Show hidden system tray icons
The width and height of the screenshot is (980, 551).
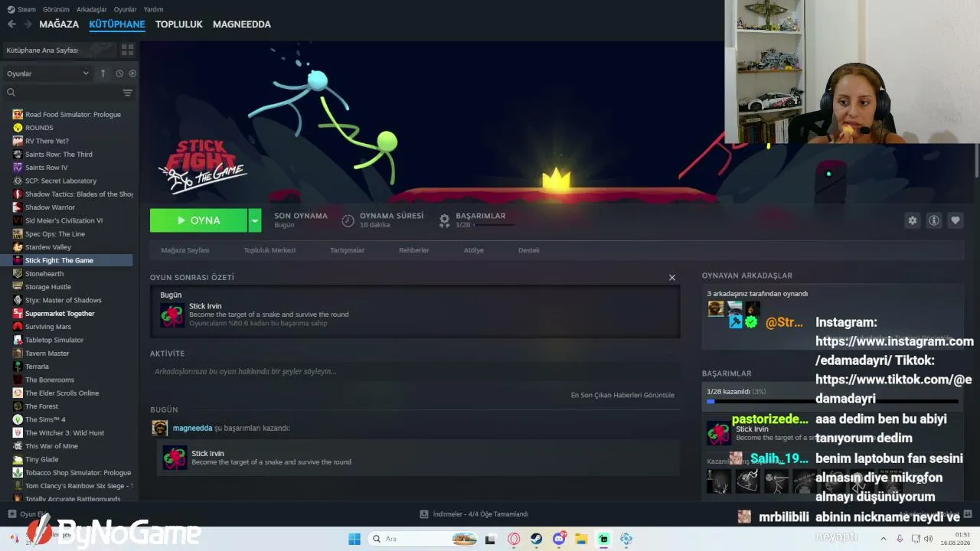tap(884, 539)
